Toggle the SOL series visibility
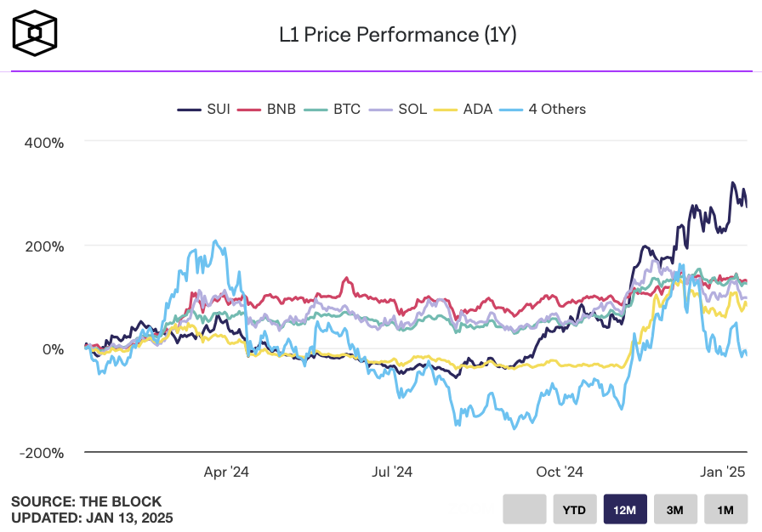This screenshot has height=532, width=762. point(399,109)
